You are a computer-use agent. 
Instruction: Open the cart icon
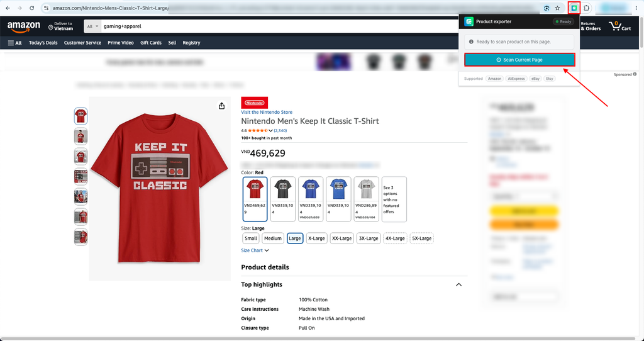[620, 26]
